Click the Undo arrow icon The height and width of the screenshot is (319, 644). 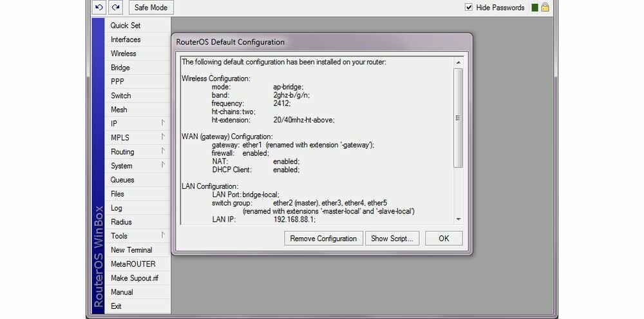pos(99,7)
